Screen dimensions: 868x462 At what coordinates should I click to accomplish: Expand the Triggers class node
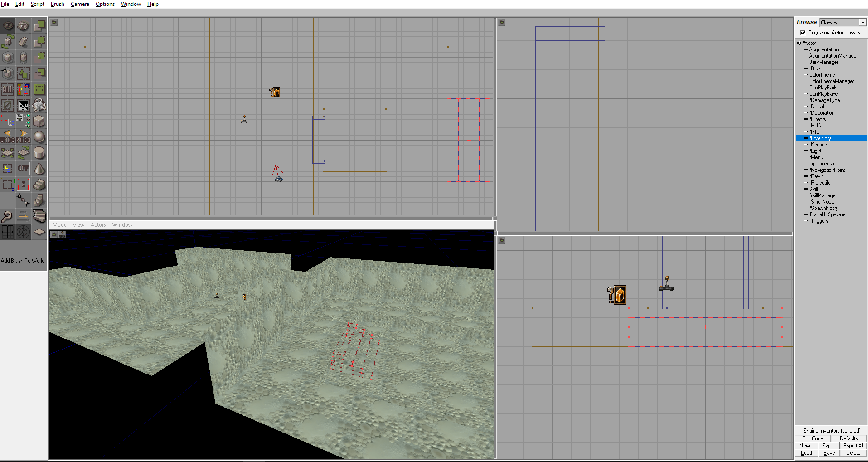pos(805,221)
